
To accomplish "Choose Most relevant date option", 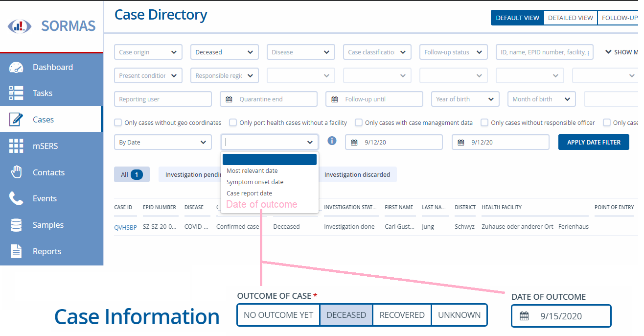I will point(270,171).
